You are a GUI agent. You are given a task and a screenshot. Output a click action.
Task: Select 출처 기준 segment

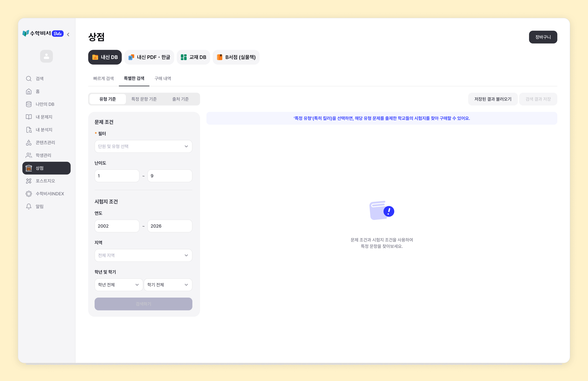pyautogui.click(x=180, y=99)
